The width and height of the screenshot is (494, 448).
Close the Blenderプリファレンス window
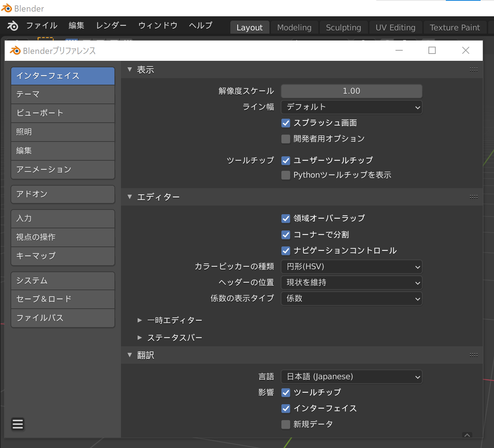click(x=466, y=51)
